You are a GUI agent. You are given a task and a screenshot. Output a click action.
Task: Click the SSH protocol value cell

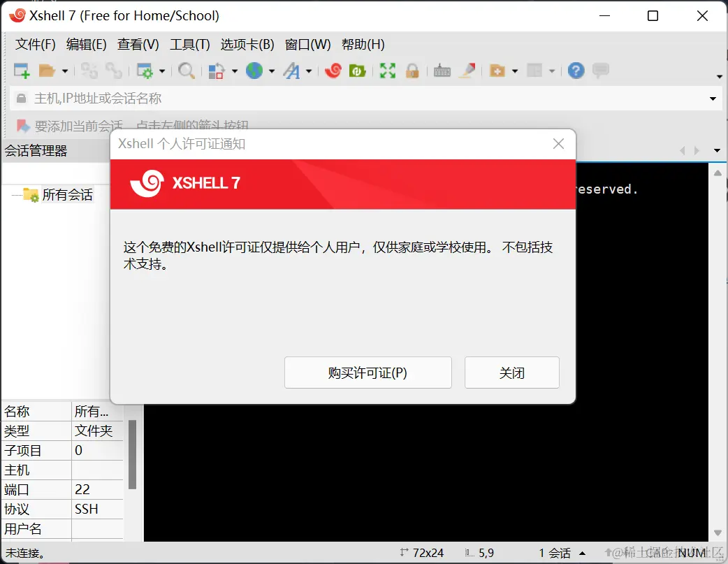click(97, 509)
